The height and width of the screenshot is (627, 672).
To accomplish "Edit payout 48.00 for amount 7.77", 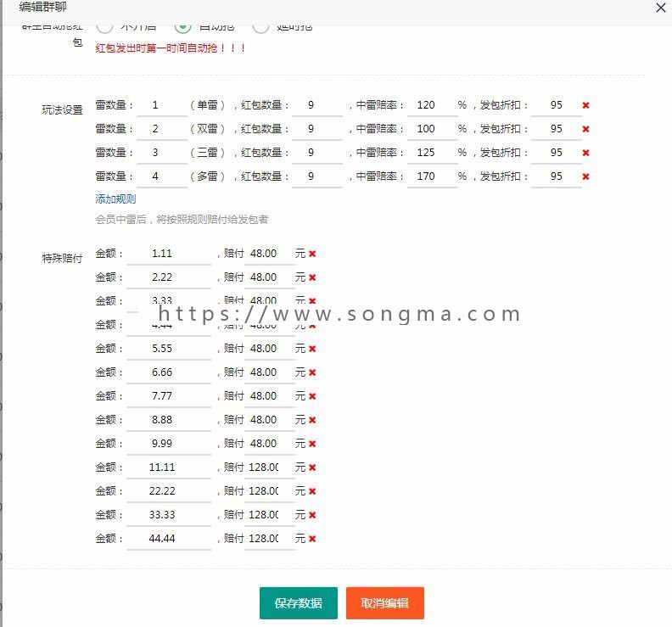I will click(x=270, y=396).
